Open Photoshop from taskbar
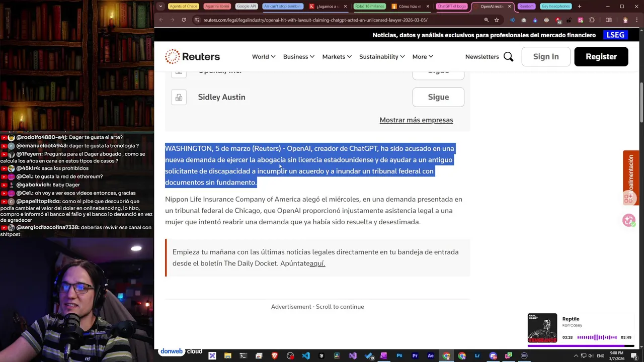Screen dimensions: 644x362 pyautogui.click(x=399, y=356)
